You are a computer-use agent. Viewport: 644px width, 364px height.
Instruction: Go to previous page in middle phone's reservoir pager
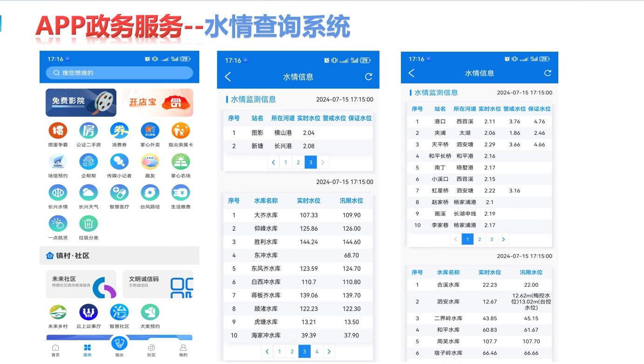(267, 351)
